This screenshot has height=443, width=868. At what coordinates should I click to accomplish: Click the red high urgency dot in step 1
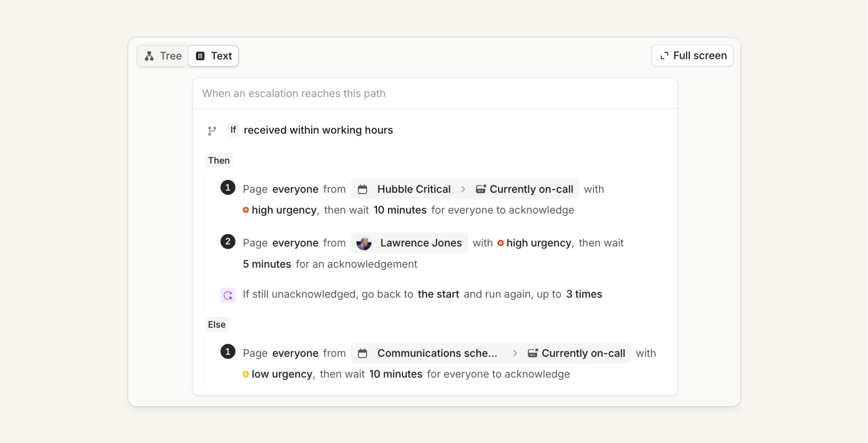(246, 210)
